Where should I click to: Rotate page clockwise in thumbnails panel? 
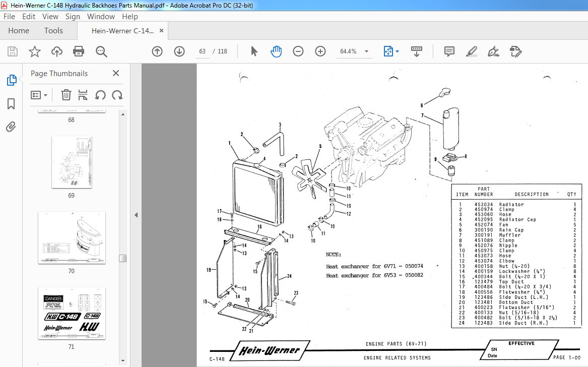coord(117,95)
